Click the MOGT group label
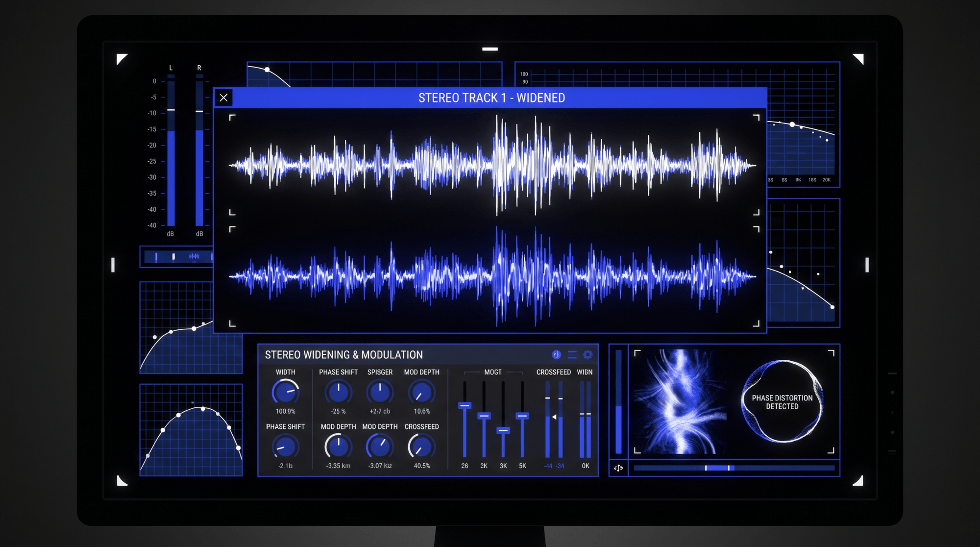 pyautogui.click(x=492, y=372)
